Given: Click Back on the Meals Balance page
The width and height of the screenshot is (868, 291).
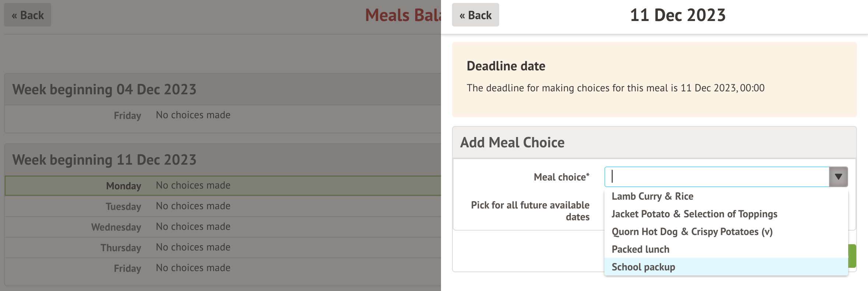Looking at the screenshot, I should pyautogui.click(x=28, y=15).
